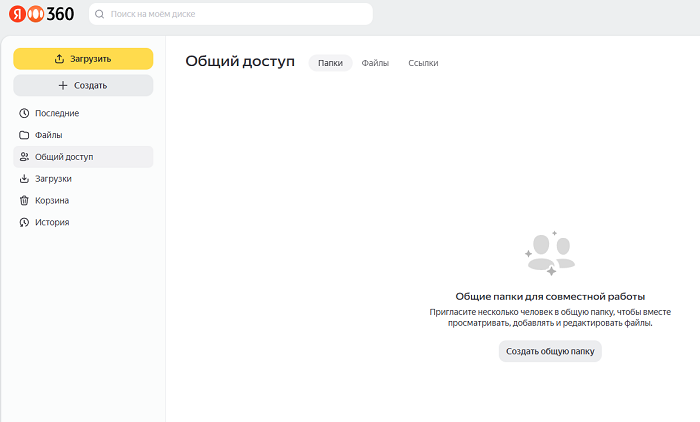Viewport: 700px width, 422px height.
Task: Open the Последние section in the sidebar
Action: pyautogui.click(x=57, y=113)
